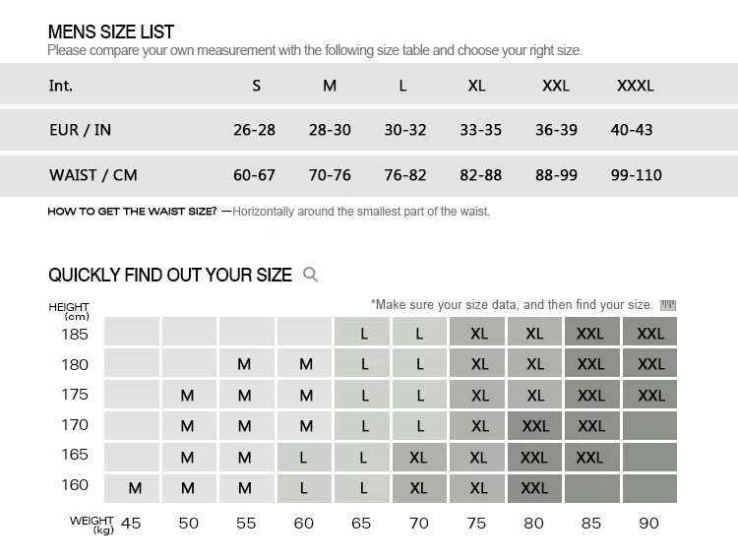The image size is (738, 560).
Task: Select the 99-110 waist measurement
Action: pos(635,175)
